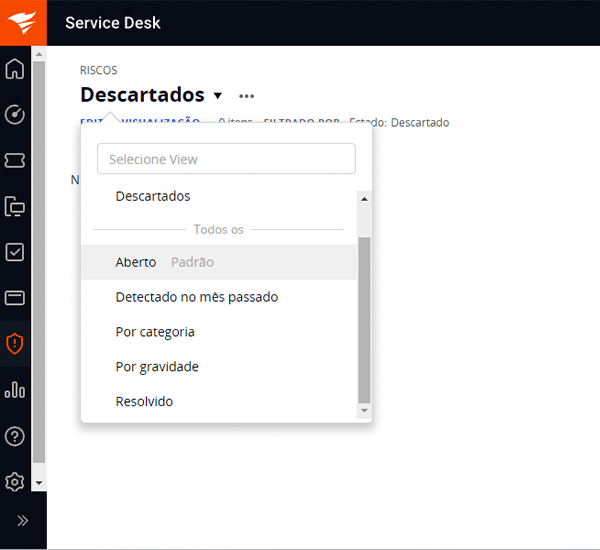The width and height of the screenshot is (600, 550).
Task: Click dropdown list scroll up arrow
Action: click(x=364, y=199)
